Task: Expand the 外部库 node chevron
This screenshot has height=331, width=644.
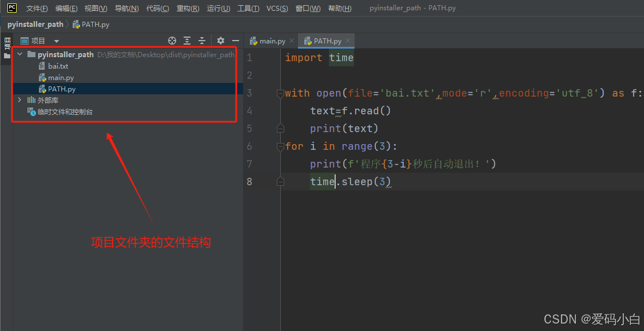Action: 19,100
